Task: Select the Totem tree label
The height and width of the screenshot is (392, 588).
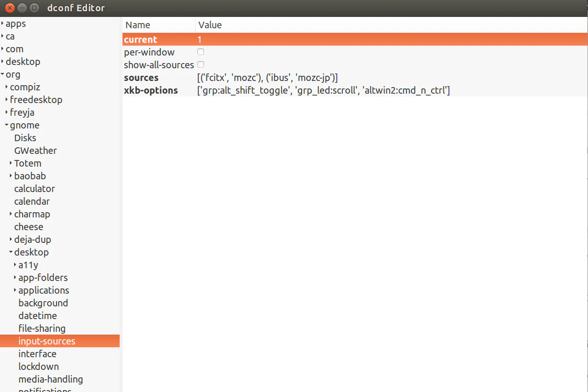Action: coord(28,163)
